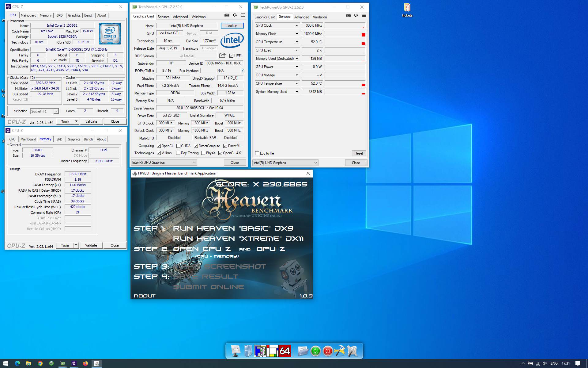Screen dimensions: 588x368
Task: Switch to Graphics tab in lower CPU-Z window
Action: 74,139
